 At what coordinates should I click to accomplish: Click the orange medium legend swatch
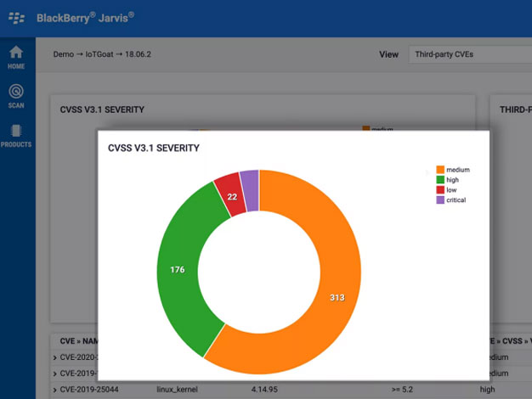tap(439, 170)
